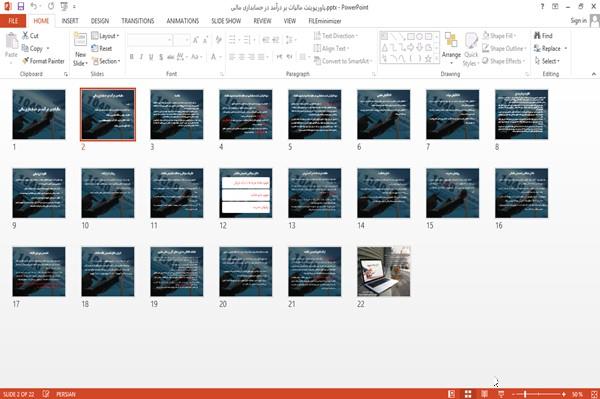600x399 pixels.
Task: Click Ribbon Display Options icon in title bar
Action: pos(555,7)
